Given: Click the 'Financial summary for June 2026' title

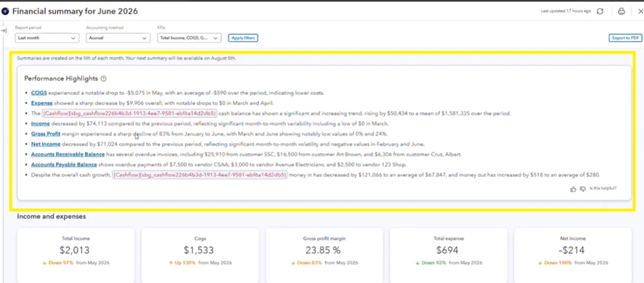Looking at the screenshot, I should 75,11.
